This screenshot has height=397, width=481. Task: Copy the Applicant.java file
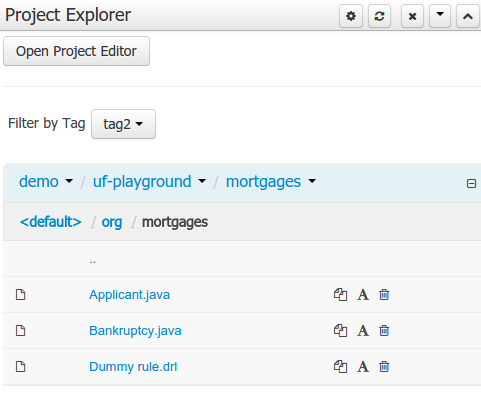tap(340, 295)
